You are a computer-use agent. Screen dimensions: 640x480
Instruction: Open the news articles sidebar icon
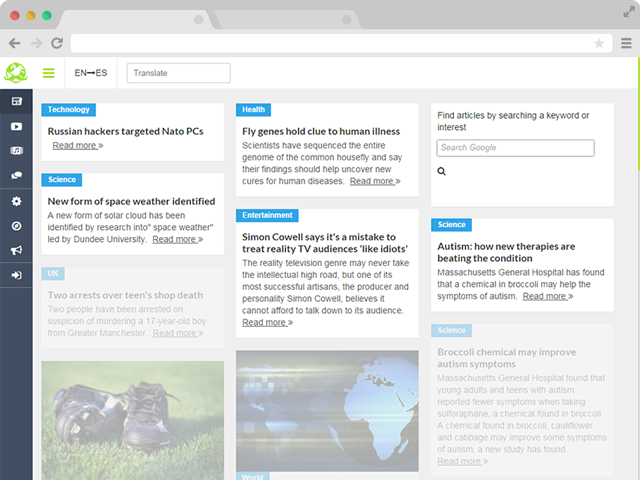[x=16, y=101]
